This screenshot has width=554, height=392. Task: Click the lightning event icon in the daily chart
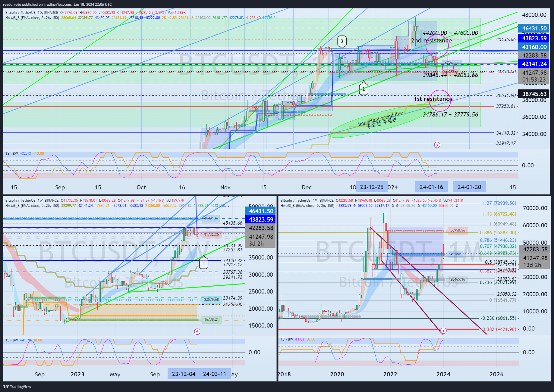437,145
